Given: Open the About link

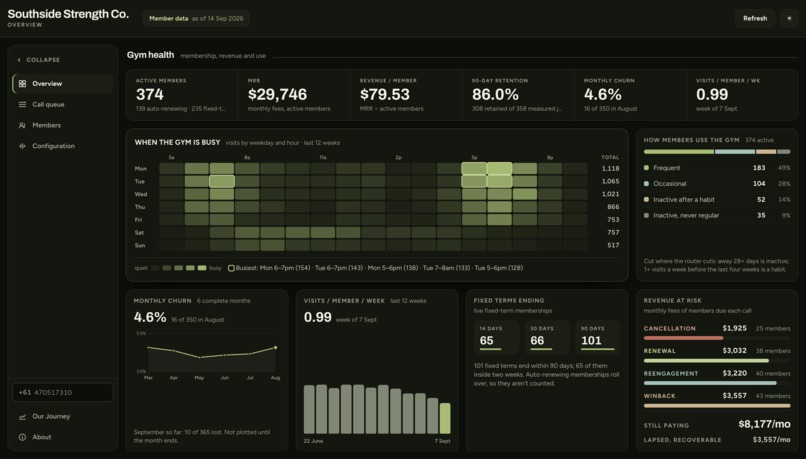Looking at the screenshot, I should pos(63,437).
